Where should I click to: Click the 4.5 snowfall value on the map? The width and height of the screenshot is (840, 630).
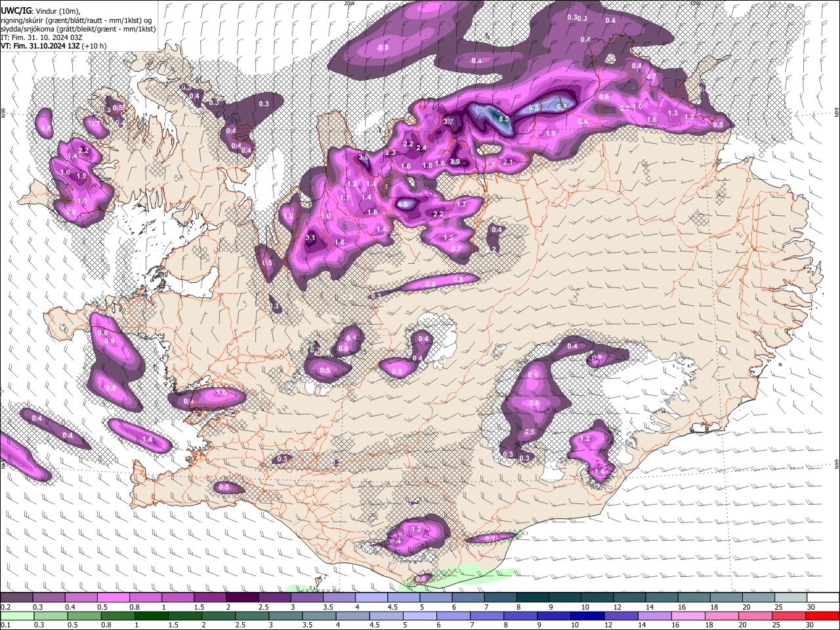click(403, 204)
